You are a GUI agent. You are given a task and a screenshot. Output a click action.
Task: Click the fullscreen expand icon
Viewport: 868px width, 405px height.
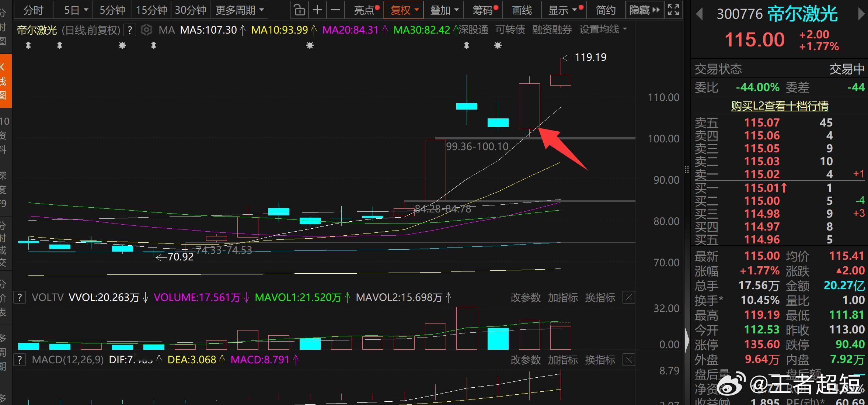click(x=673, y=10)
